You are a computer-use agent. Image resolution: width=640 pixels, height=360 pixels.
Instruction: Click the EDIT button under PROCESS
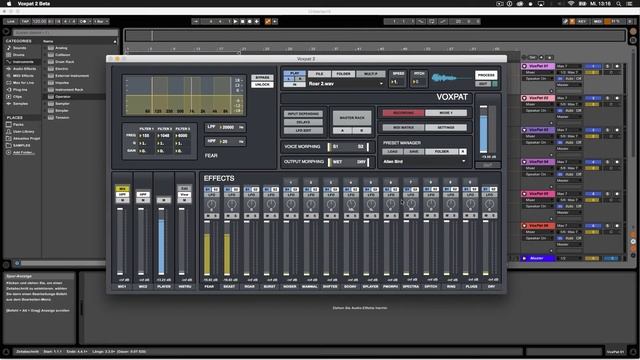pos(483,84)
